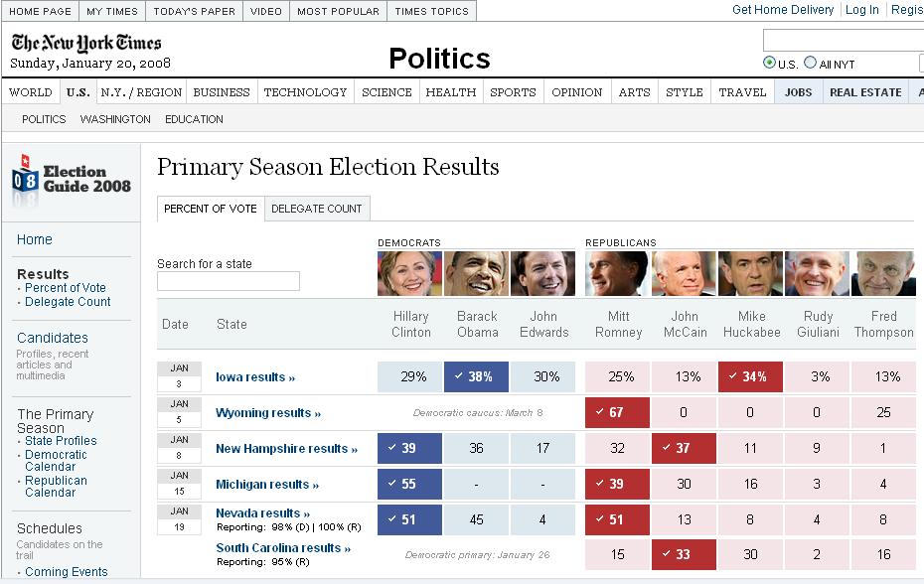Click The New York Times logo
The image size is (924, 584).
tap(86, 43)
